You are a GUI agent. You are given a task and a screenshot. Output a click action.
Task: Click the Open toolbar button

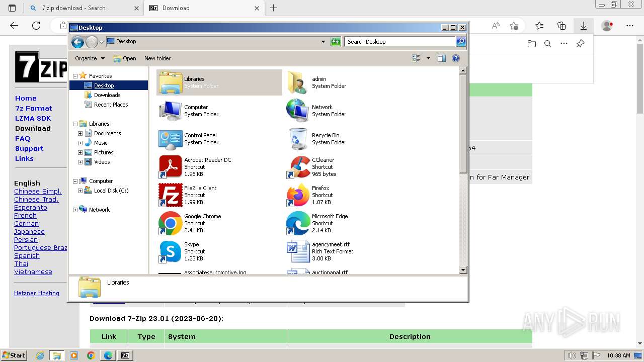pos(124,58)
